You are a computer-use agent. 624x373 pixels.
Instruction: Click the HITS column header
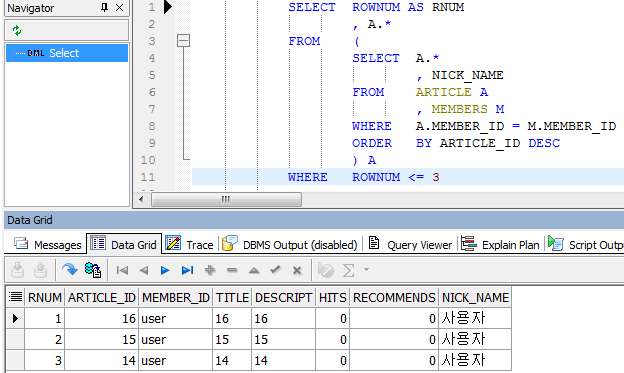pos(333,297)
